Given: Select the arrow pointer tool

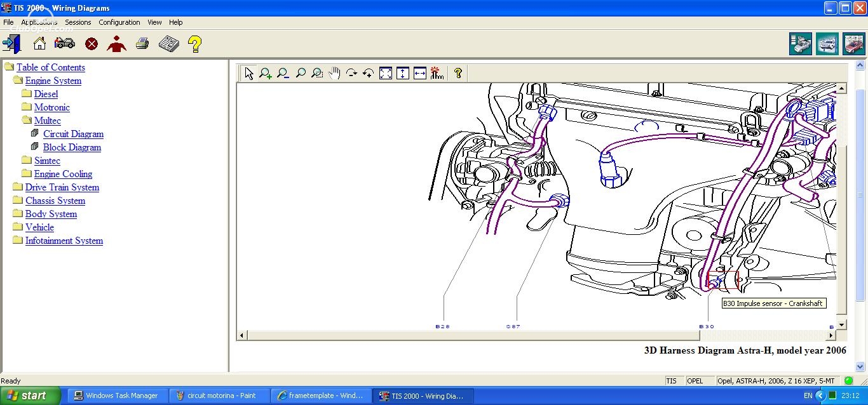Looking at the screenshot, I should 248,73.
